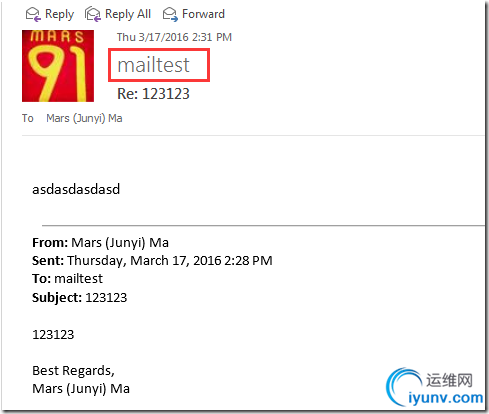Click the Re: 123123 subject line

pyautogui.click(x=153, y=94)
